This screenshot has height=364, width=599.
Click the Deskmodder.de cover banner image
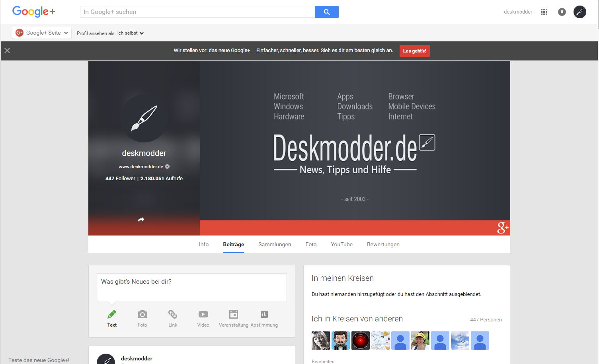point(355,148)
